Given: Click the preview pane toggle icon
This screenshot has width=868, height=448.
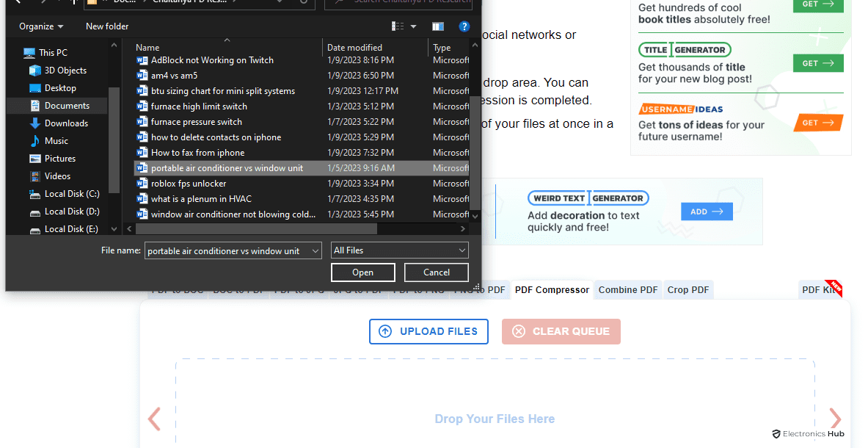Looking at the screenshot, I should point(438,26).
